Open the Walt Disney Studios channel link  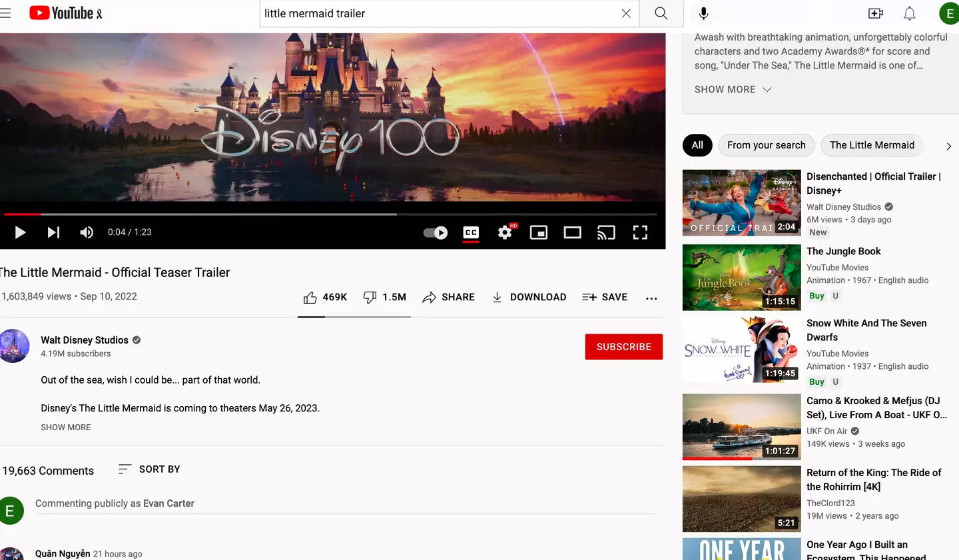85,340
